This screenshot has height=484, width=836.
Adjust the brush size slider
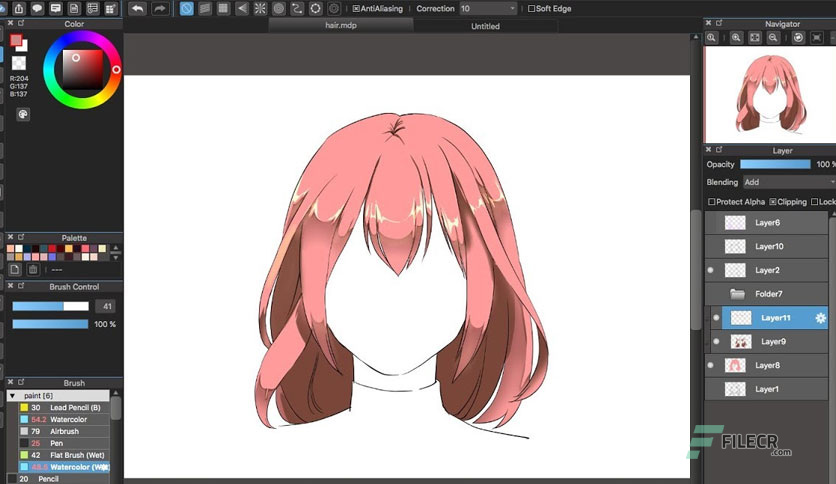(51, 306)
